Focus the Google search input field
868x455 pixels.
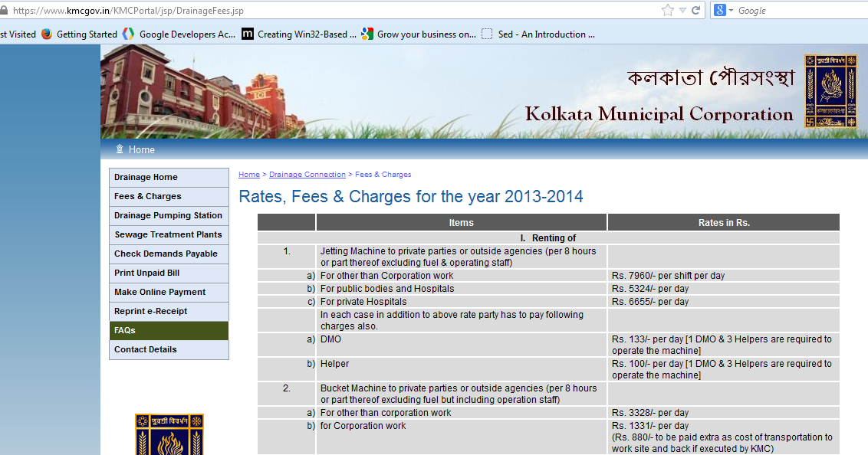[801, 10]
